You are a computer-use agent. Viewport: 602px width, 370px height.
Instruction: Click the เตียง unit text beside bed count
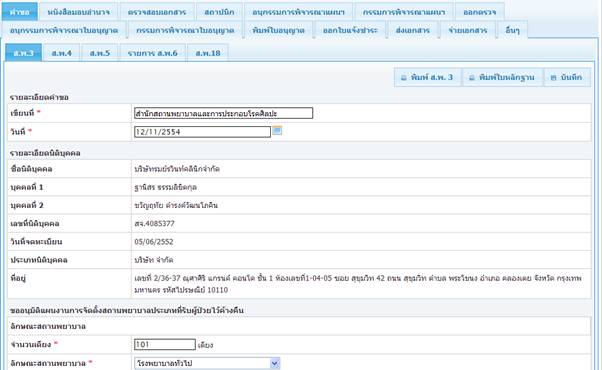(205, 345)
